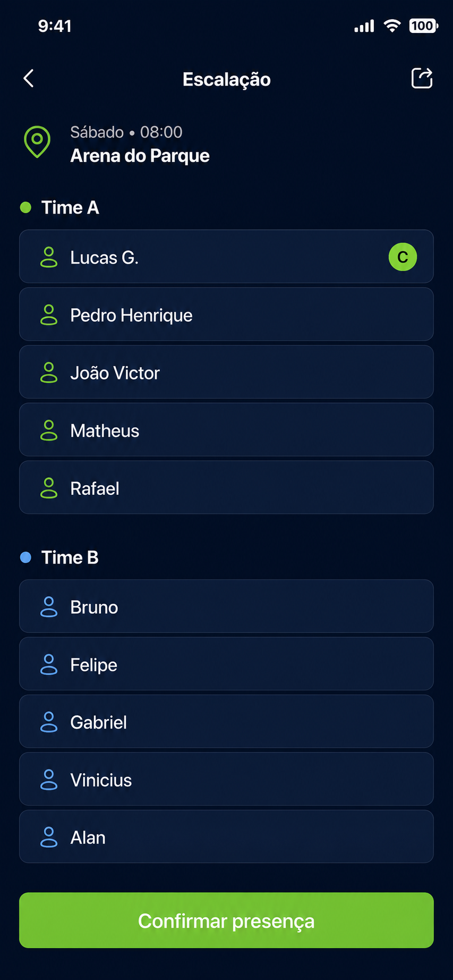
Task: Click the blue player icon beside Alan
Action: tap(49, 837)
